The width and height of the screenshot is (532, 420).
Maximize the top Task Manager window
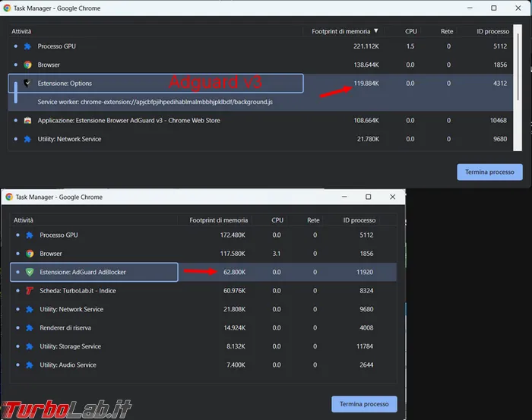494,8
